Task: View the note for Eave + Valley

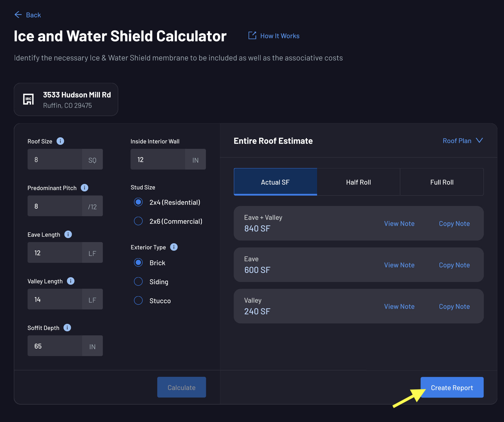Action: point(399,223)
